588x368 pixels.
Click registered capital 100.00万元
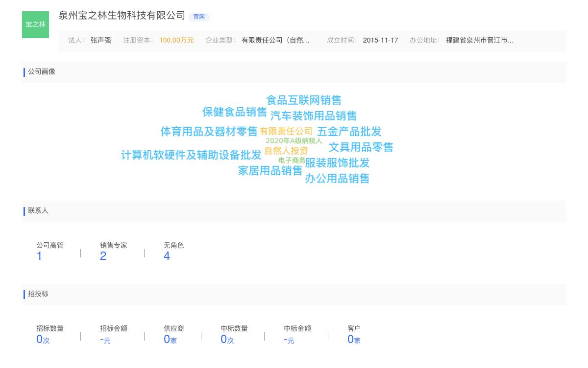pyautogui.click(x=176, y=41)
